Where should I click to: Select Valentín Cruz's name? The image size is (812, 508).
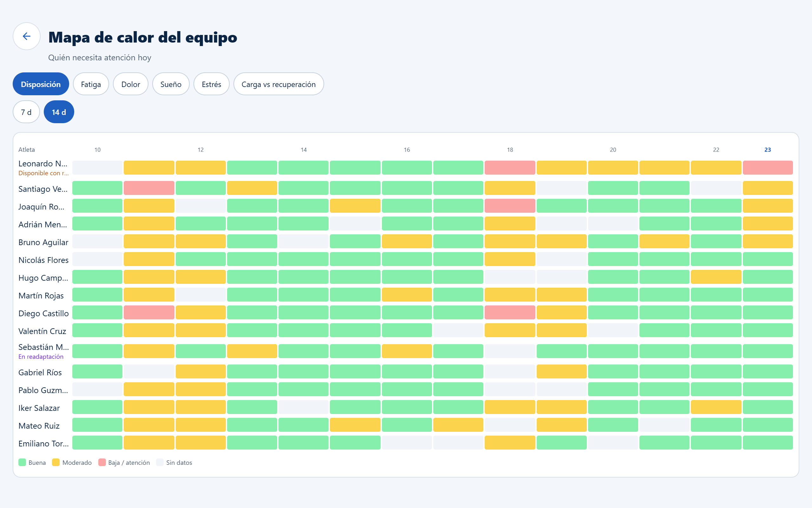(x=42, y=331)
